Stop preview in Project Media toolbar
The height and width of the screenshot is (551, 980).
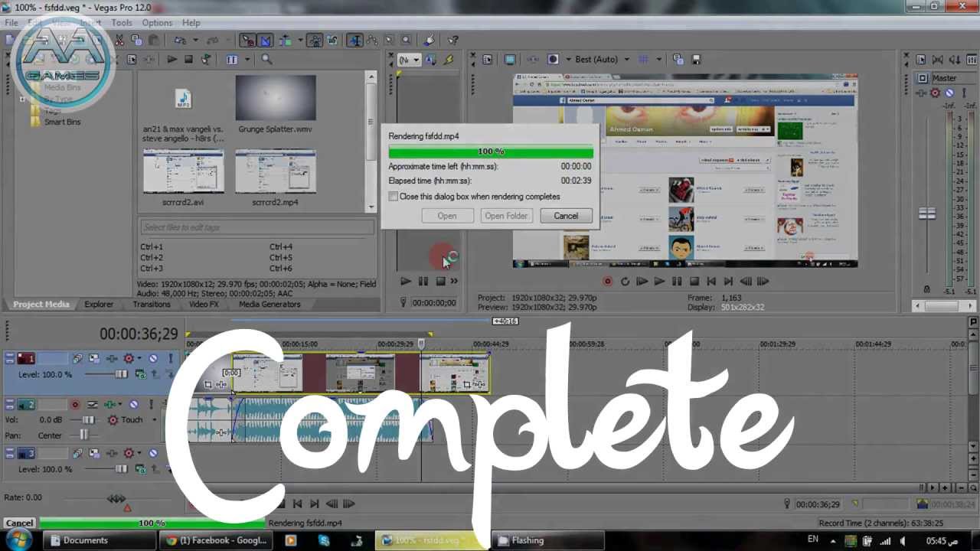pyautogui.click(x=188, y=59)
